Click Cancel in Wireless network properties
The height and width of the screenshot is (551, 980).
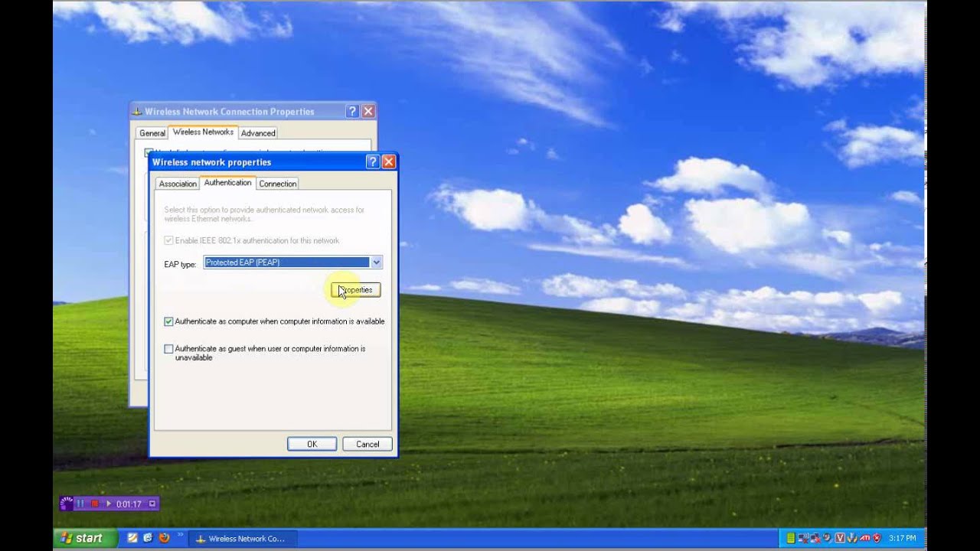click(367, 444)
